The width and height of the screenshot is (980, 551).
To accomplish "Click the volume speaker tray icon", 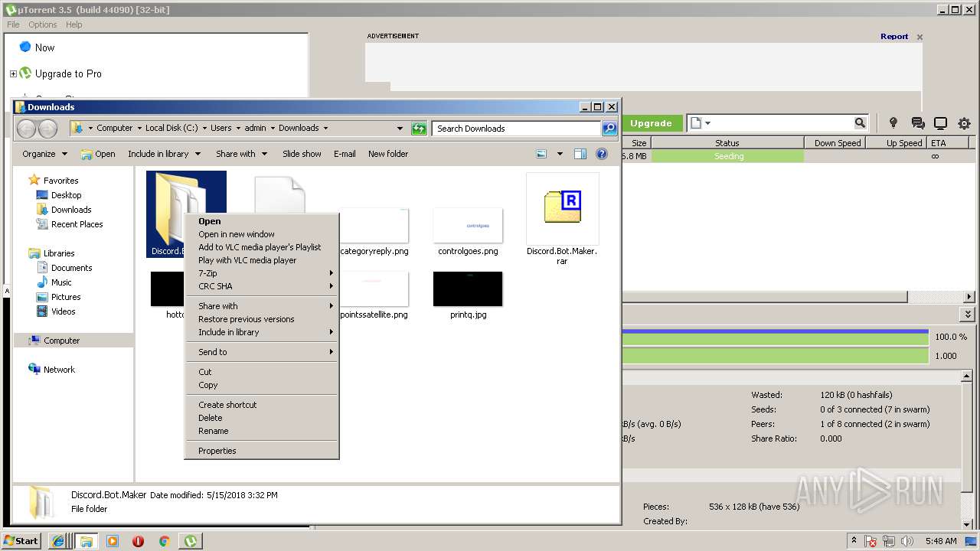I will [x=906, y=541].
